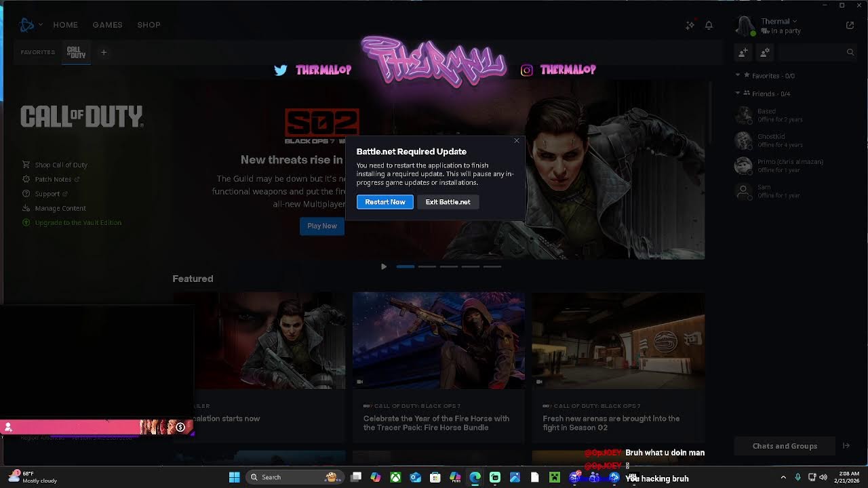Screen dimensions: 868x488
Task: Open the escalation starts now featured thumbnail
Action: click(270, 340)
